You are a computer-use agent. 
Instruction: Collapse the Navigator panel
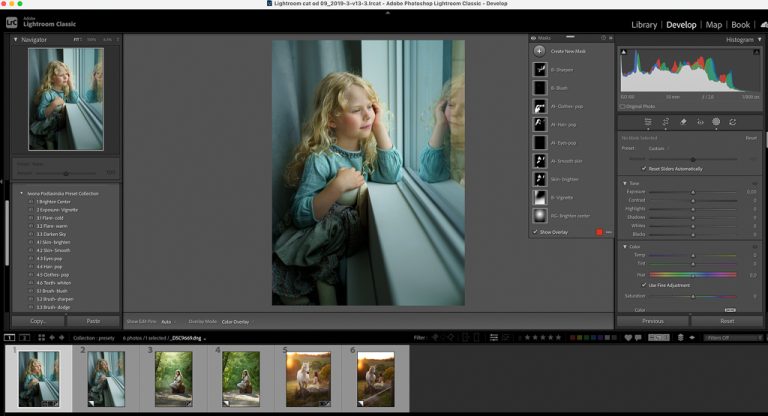click(15, 40)
